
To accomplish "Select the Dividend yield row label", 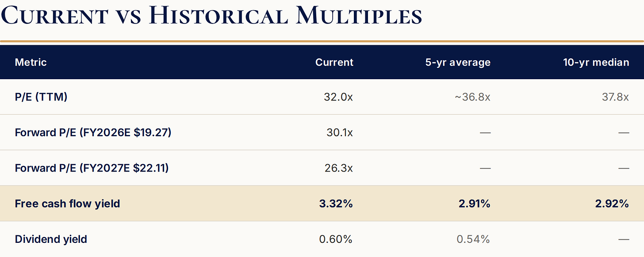I will point(51,239).
